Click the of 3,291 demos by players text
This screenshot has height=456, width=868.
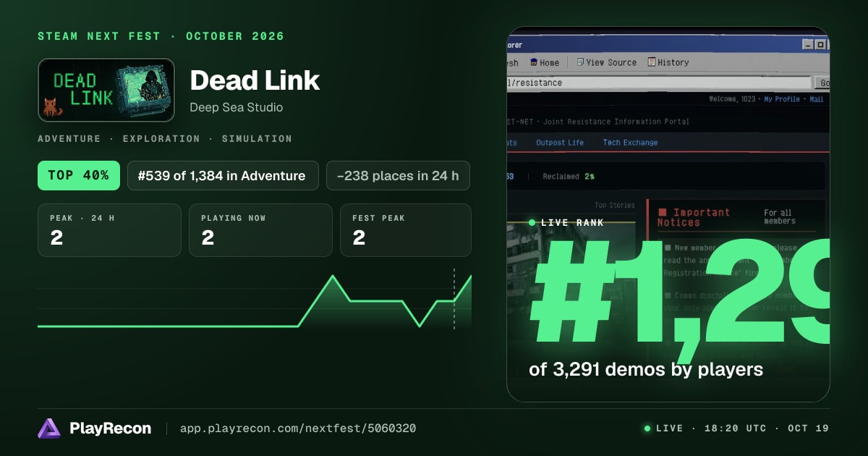click(646, 369)
